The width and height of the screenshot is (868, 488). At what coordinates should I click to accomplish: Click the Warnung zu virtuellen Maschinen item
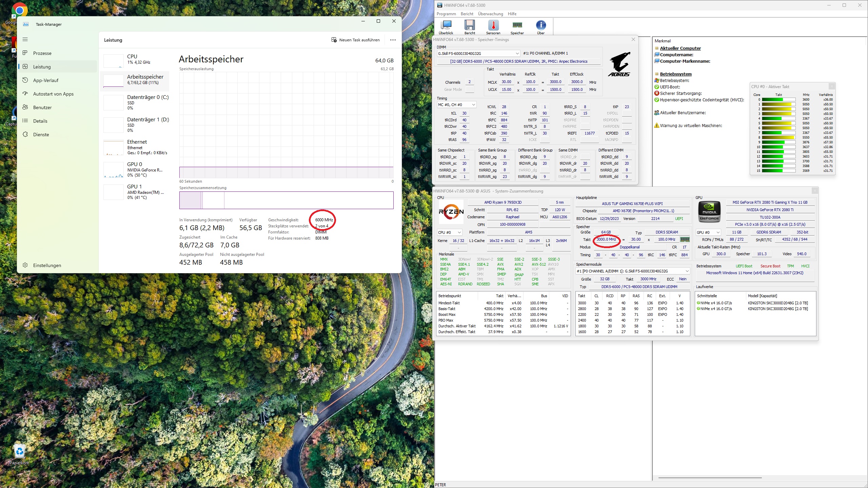(688, 125)
